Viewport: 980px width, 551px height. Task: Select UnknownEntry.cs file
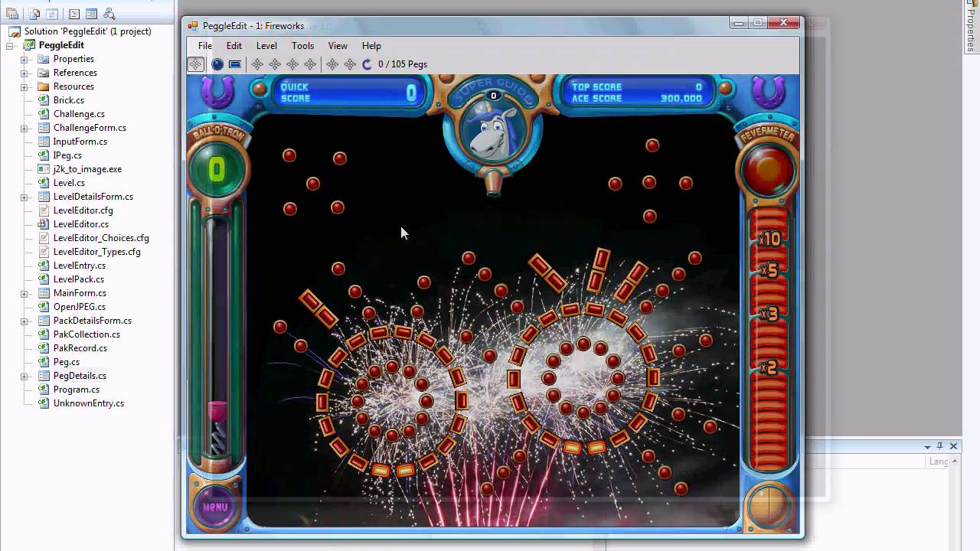pyautogui.click(x=89, y=403)
